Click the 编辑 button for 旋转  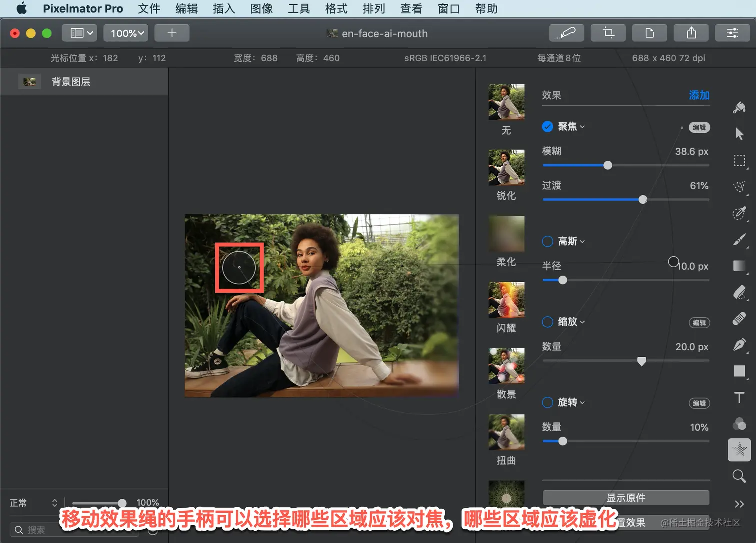699,403
